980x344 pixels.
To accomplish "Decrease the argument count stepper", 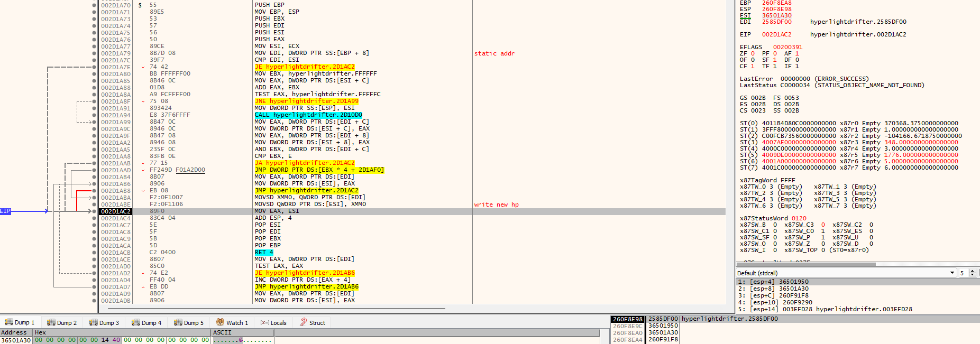I will tap(973, 275).
